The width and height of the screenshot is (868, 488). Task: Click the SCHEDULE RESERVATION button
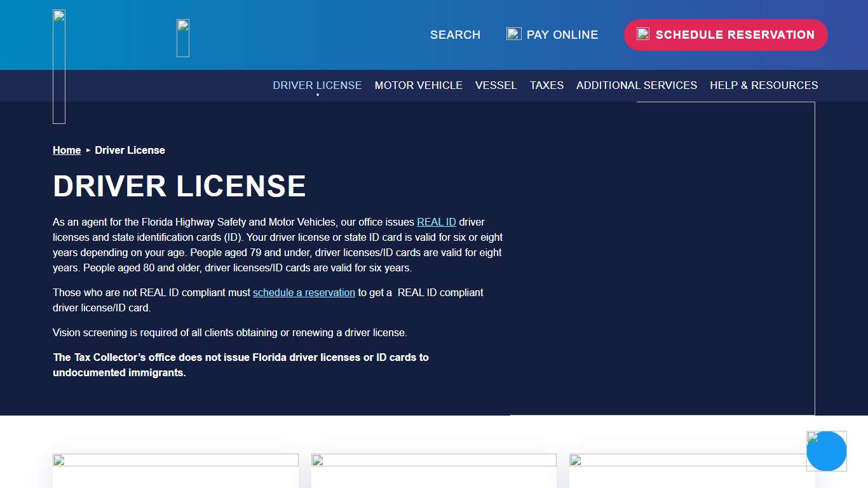pyautogui.click(x=725, y=35)
